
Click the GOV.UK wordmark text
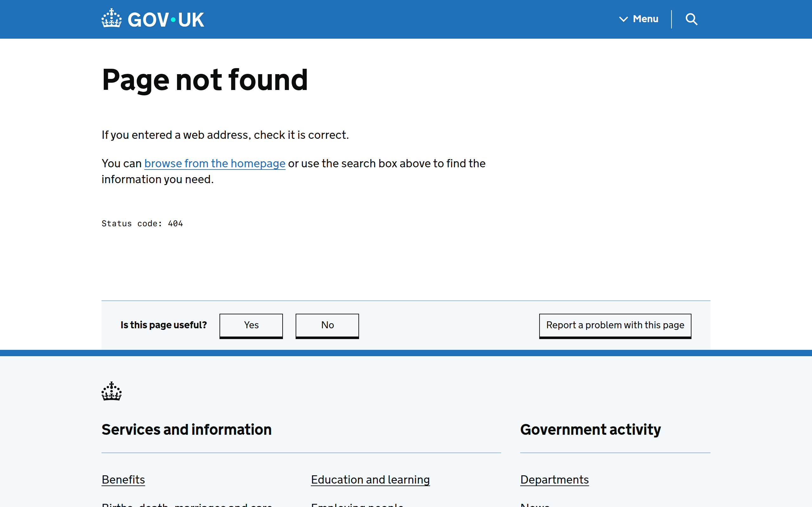tap(166, 19)
